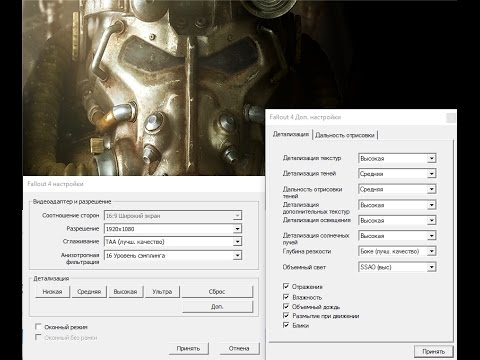Click the Fallout 4 настройки title text
The width and height of the screenshot is (480, 360).
55,184
